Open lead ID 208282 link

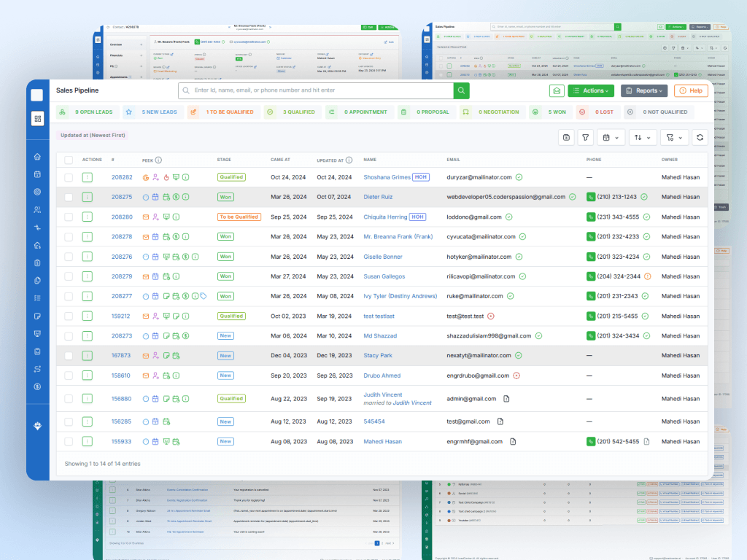[x=122, y=177]
